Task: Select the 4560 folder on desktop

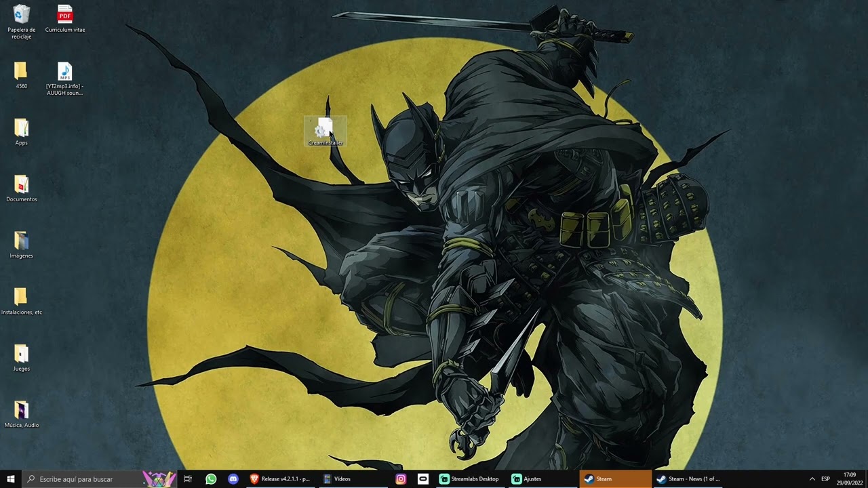Action: pos(21,75)
